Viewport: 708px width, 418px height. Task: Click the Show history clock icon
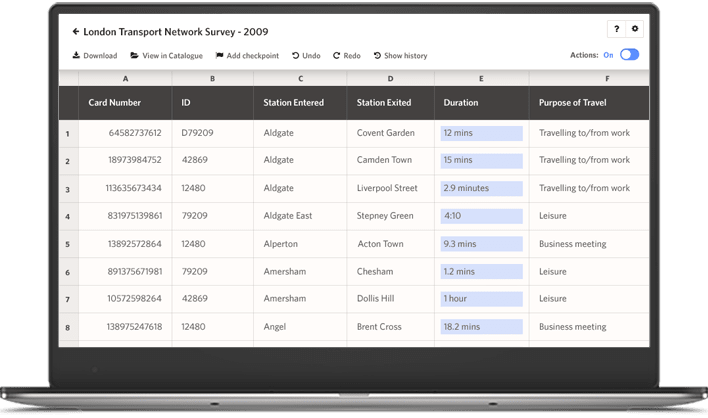click(377, 56)
